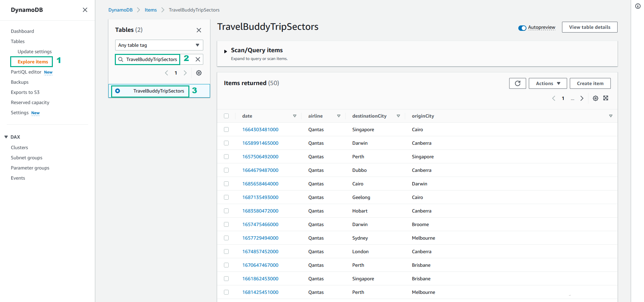Select the row 1685658464000 checkbox
Image resolution: width=644 pixels, height=302 pixels.
tap(226, 184)
